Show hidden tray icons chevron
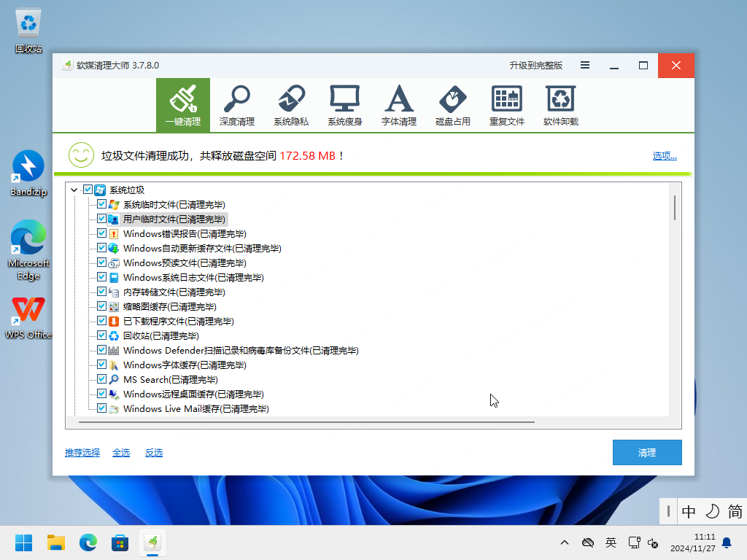747x560 pixels. click(565, 542)
